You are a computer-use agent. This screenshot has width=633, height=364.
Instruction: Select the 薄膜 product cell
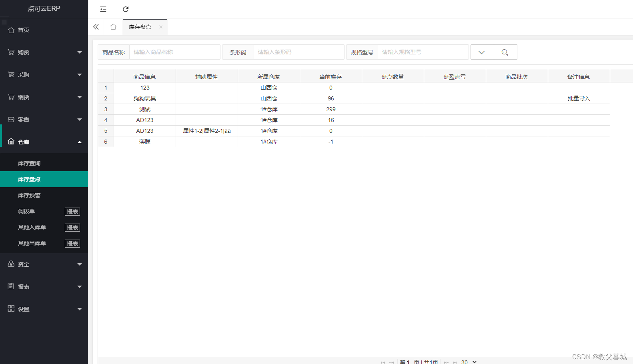coord(145,142)
